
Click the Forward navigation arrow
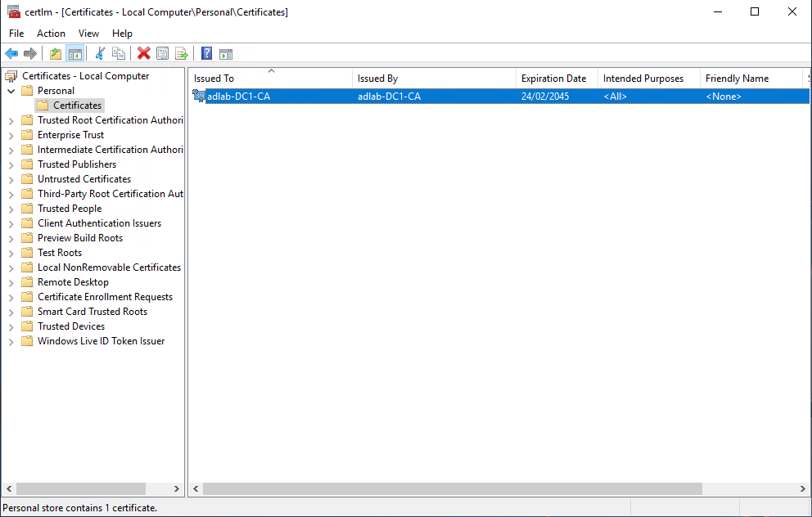pyautogui.click(x=30, y=53)
